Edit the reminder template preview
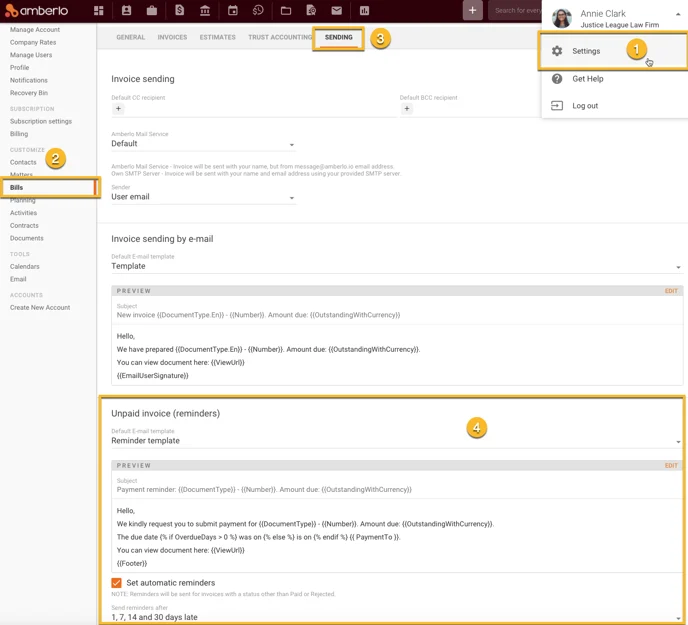 [x=671, y=466]
